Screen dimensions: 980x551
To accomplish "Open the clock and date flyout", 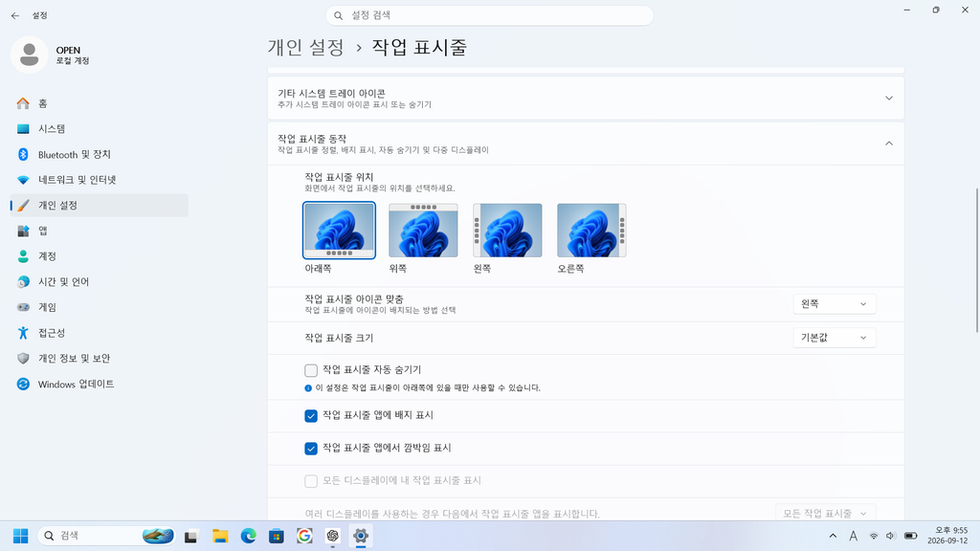I will click(947, 536).
